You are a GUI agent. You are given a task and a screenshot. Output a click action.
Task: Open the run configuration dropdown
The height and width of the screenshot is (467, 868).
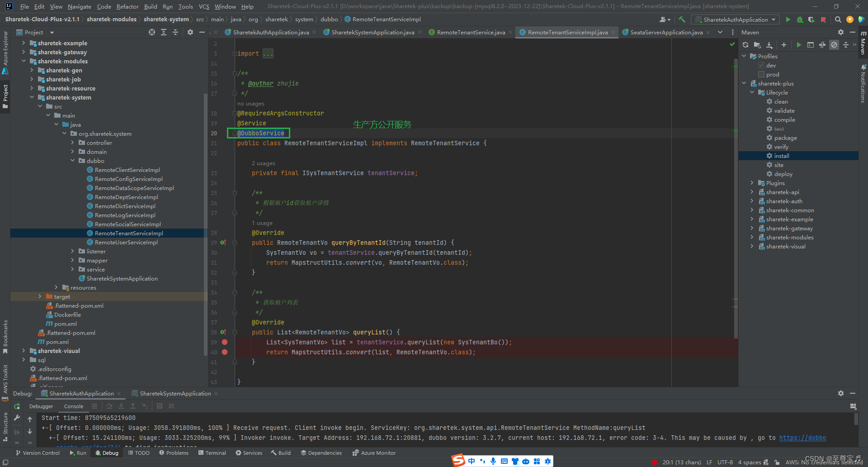pos(736,19)
